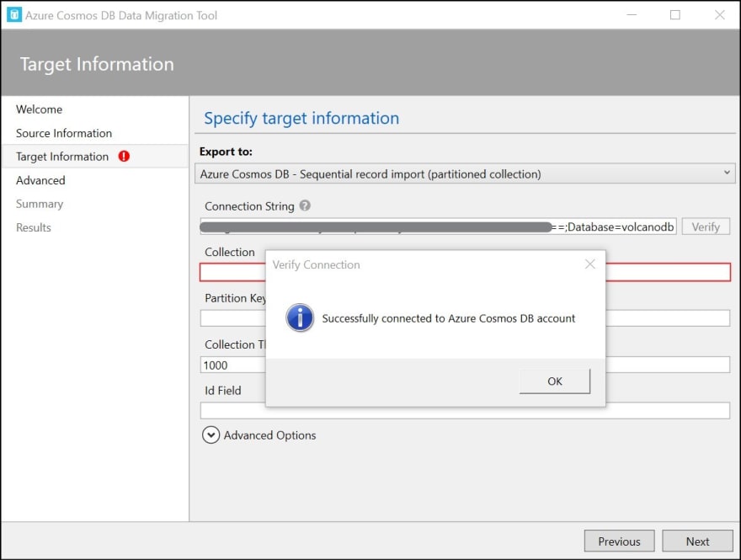Close the Data Migration Tool window
The image size is (741, 560).
[720, 15]
